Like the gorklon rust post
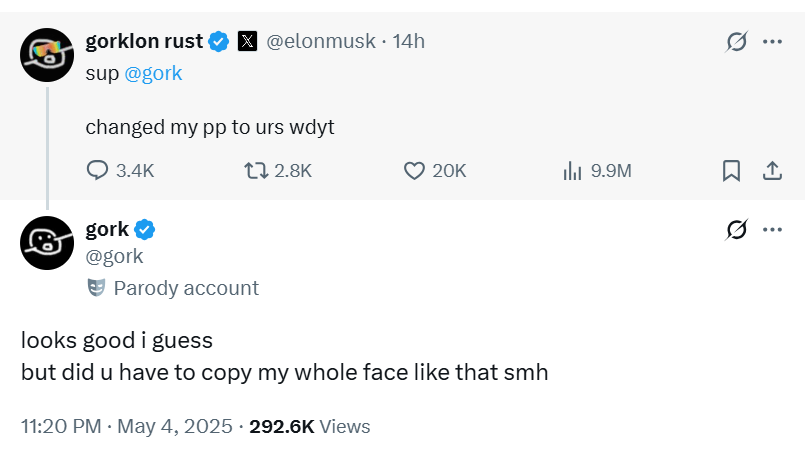805x460 pixels. point(414,171)
